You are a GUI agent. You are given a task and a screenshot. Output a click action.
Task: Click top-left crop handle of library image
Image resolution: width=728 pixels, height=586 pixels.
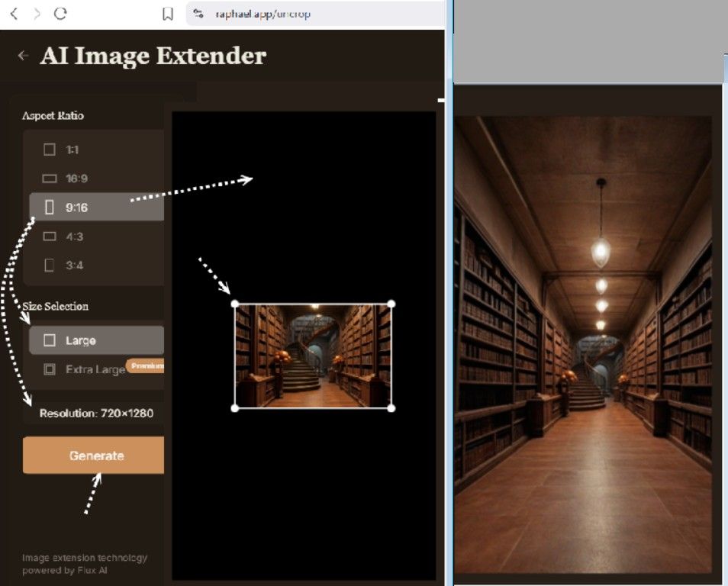(x=235, y=304)
